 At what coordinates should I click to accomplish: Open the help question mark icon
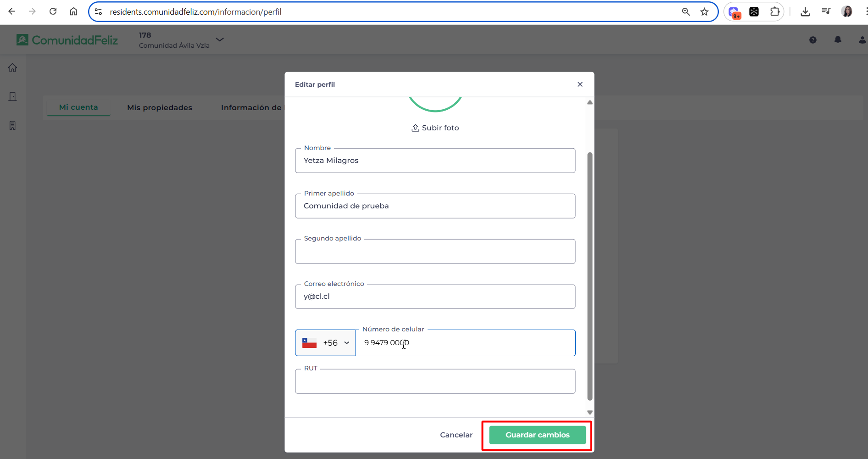pos(812,40)
